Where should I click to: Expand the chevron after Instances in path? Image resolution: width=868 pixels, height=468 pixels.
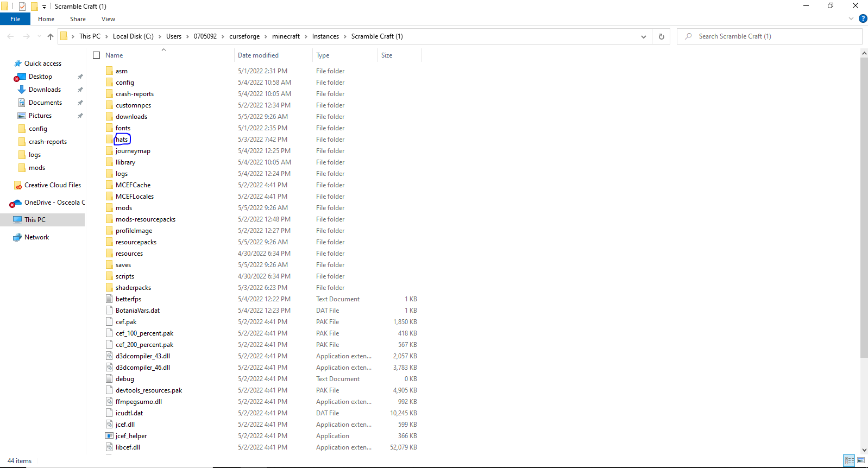point(345,36)
